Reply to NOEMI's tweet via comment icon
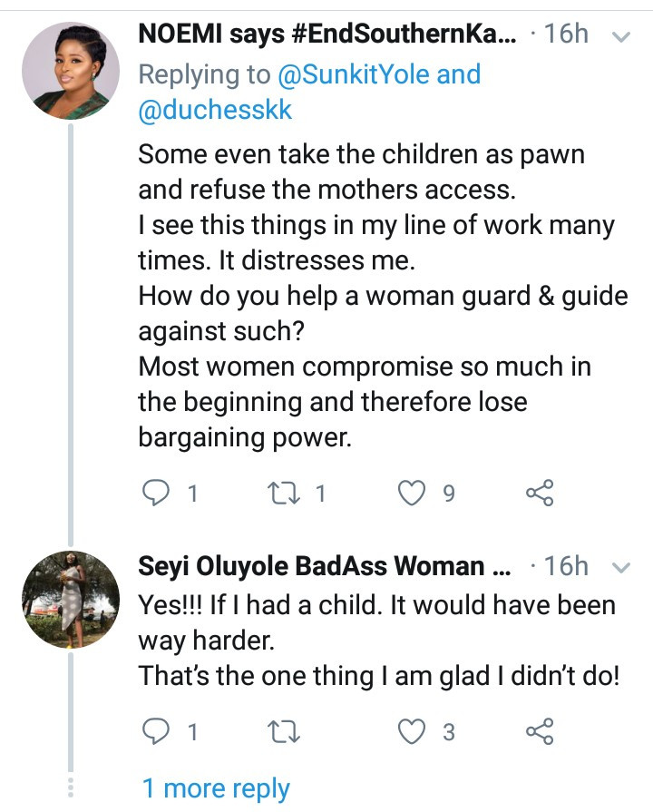The image size is (653, 812). [x=158, y=493]
